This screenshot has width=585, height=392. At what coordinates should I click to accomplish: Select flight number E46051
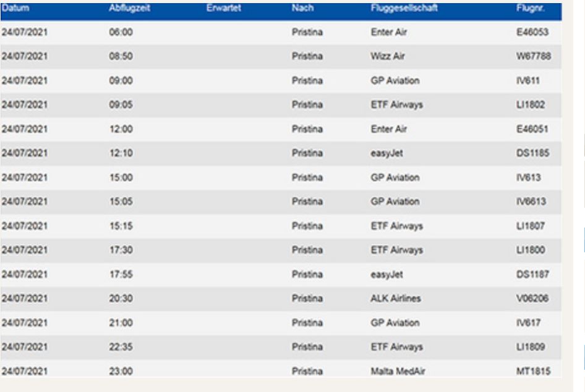pyautogui.click(x=531, y=129)
